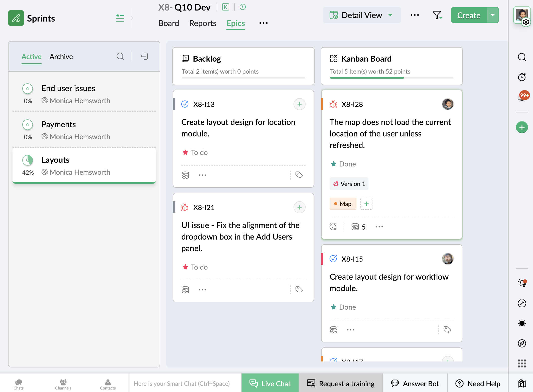Toggle the sun theme mode icon

(x=522, y=323)
